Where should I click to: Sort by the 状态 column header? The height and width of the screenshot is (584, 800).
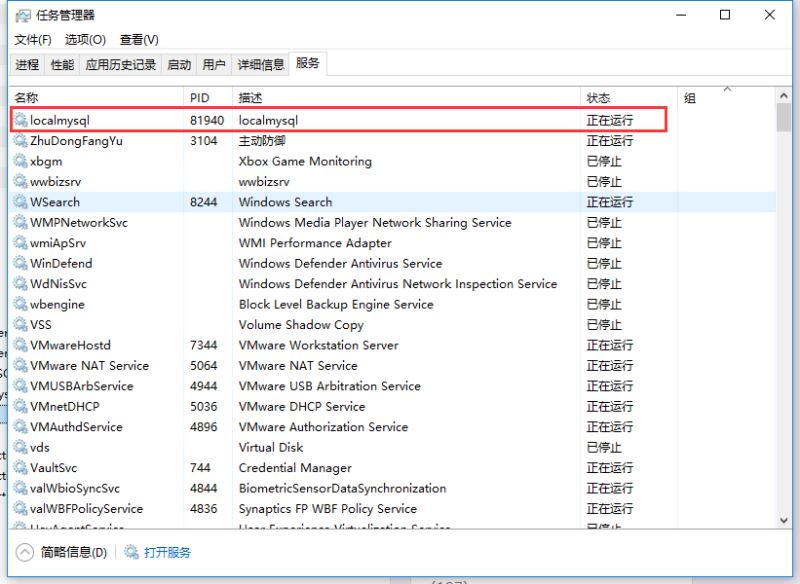tap(598, 98)
